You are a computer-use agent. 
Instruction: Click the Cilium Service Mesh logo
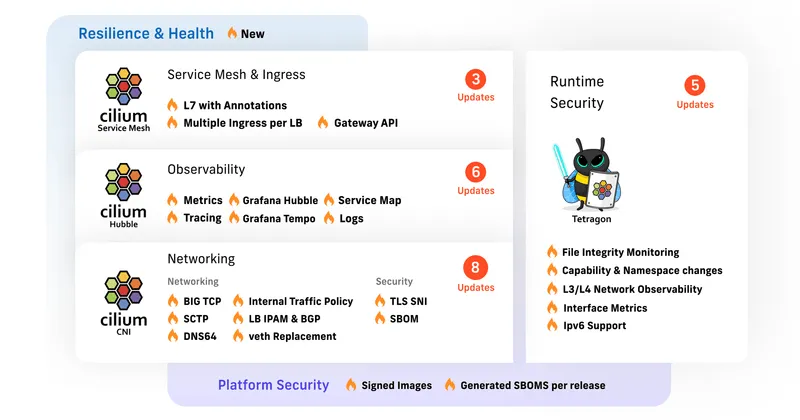pyautogui.click(x=123, y=100)
